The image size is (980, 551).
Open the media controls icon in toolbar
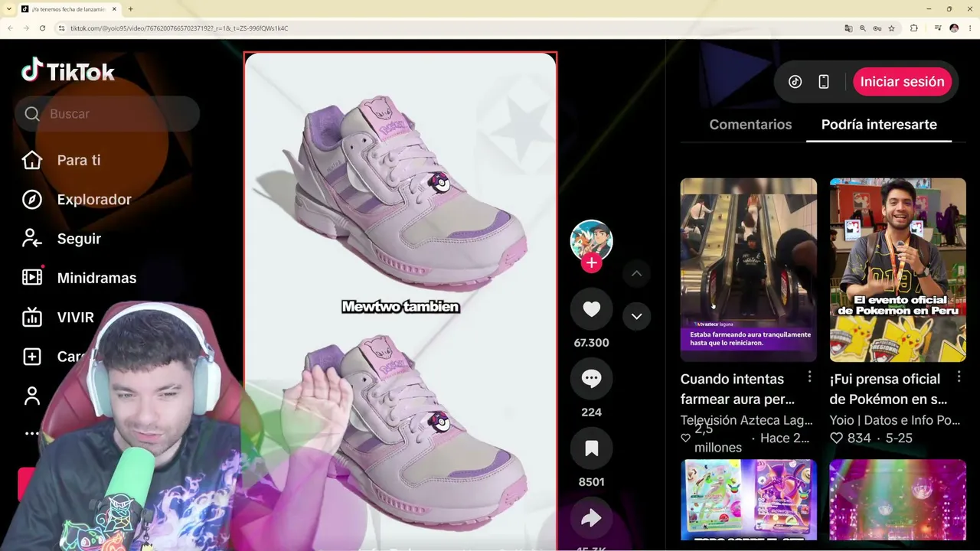point(938,28)
